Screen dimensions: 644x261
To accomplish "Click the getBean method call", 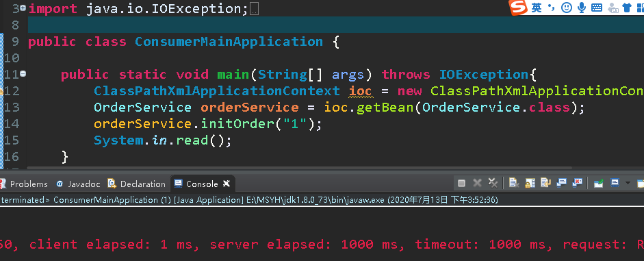I will coord(385,108).
